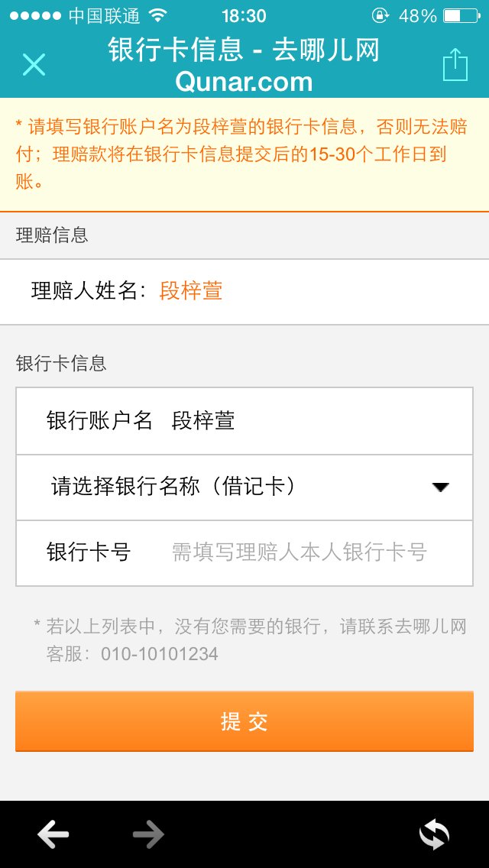
Task: Tap customer service number 010-10101234
Action: coord(160,654)
